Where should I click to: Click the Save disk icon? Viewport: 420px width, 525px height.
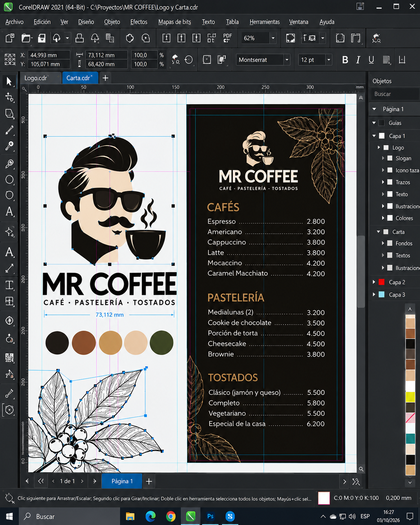42,38
